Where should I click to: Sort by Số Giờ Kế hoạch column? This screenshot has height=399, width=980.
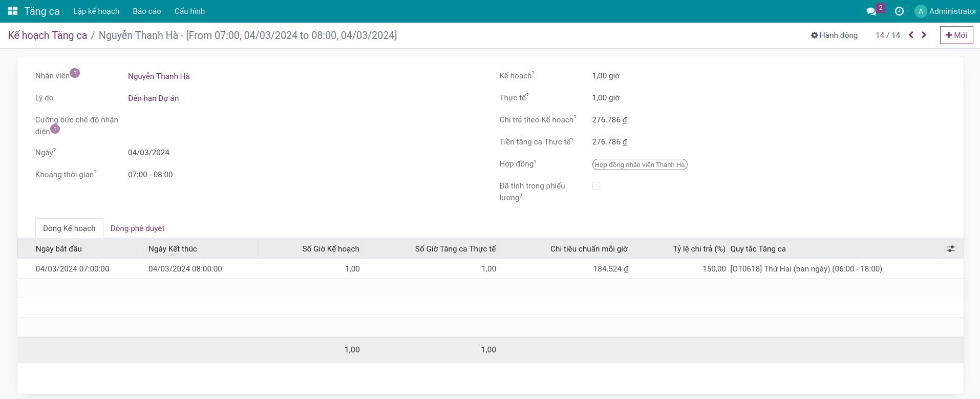(310, 249)
